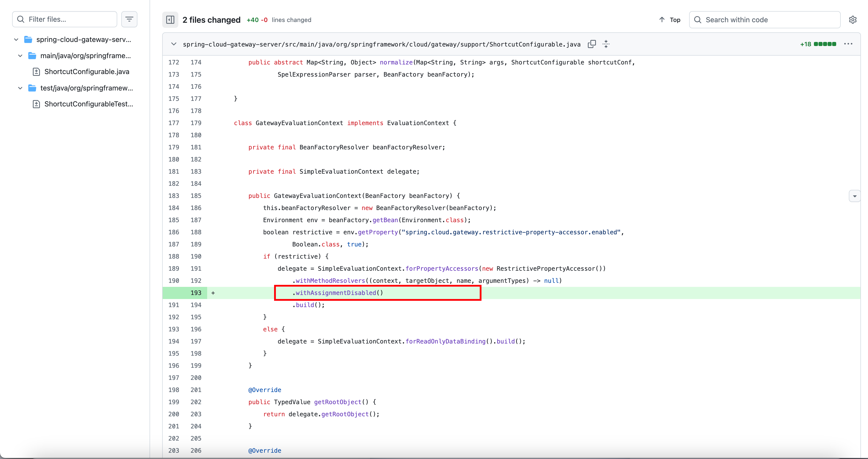Viewport: 868px width, 459px height.
Task: Click the green +18 diffstat blocks
Action: [825, 44]
